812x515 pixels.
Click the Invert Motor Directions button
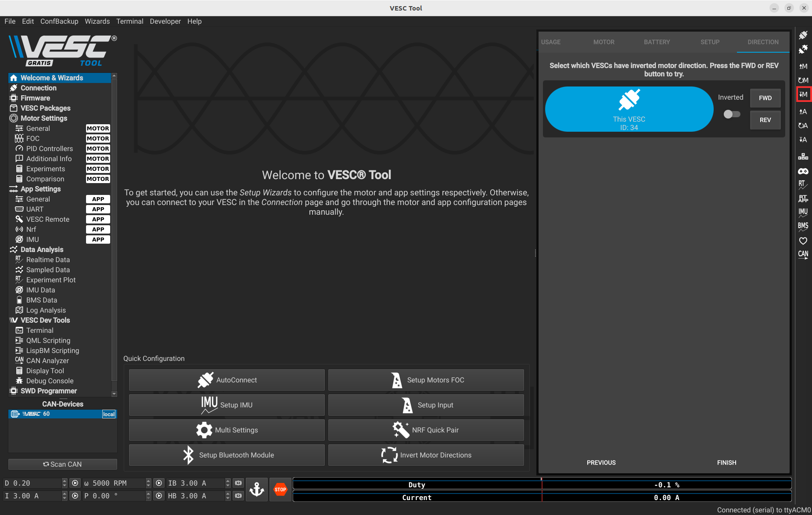426,455
